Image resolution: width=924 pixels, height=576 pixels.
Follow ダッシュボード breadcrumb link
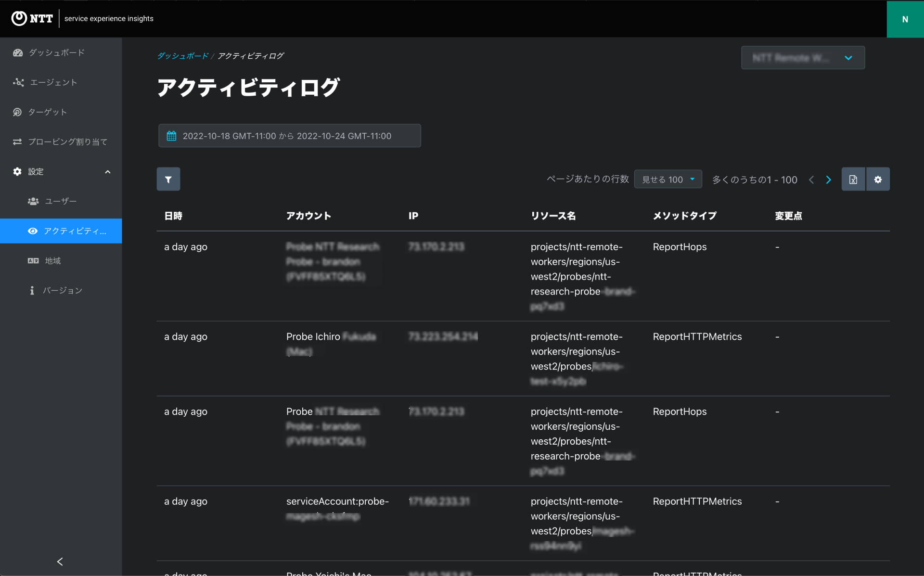pyautogui.click(x=183, y=56)
